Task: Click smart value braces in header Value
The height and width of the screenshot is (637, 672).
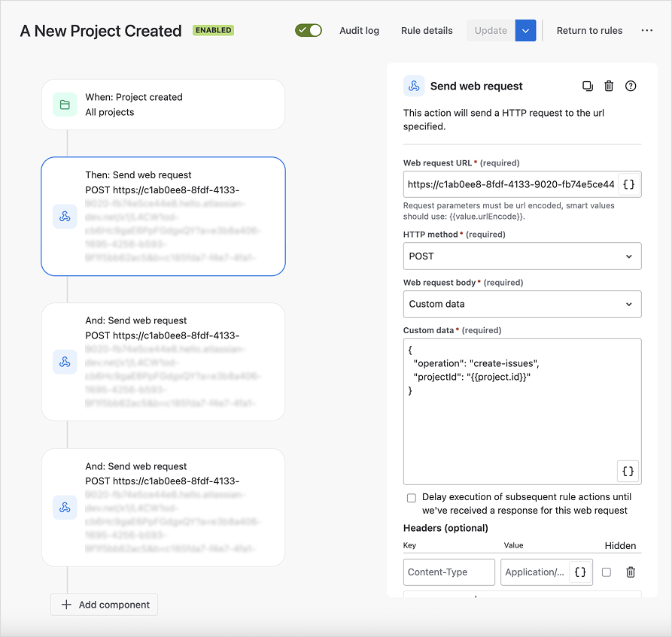Action: tap(580, 572)
